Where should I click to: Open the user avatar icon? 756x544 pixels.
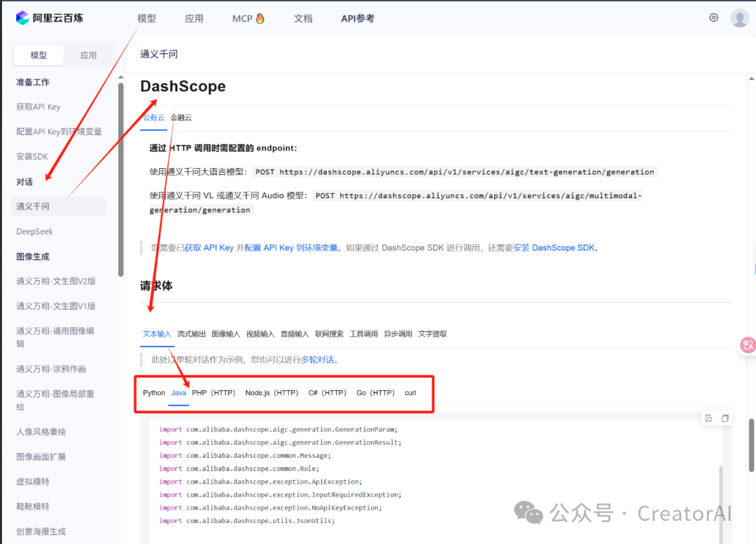740,18
